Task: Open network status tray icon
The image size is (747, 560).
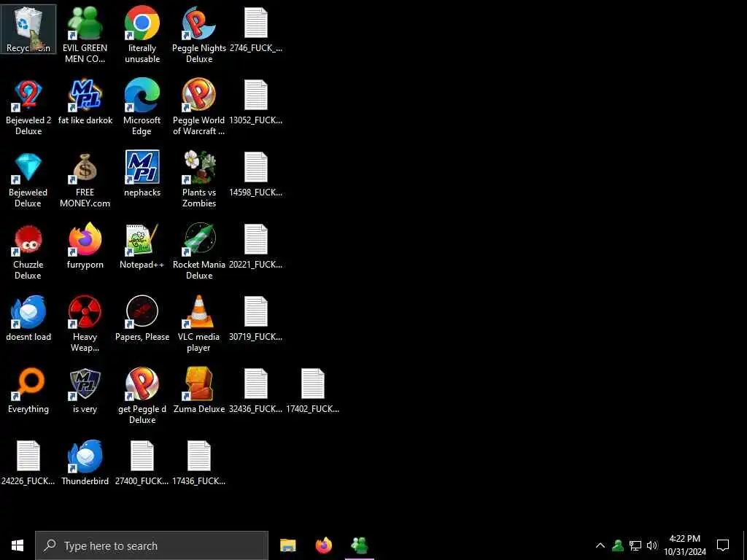Action: [x=635, y=545]
